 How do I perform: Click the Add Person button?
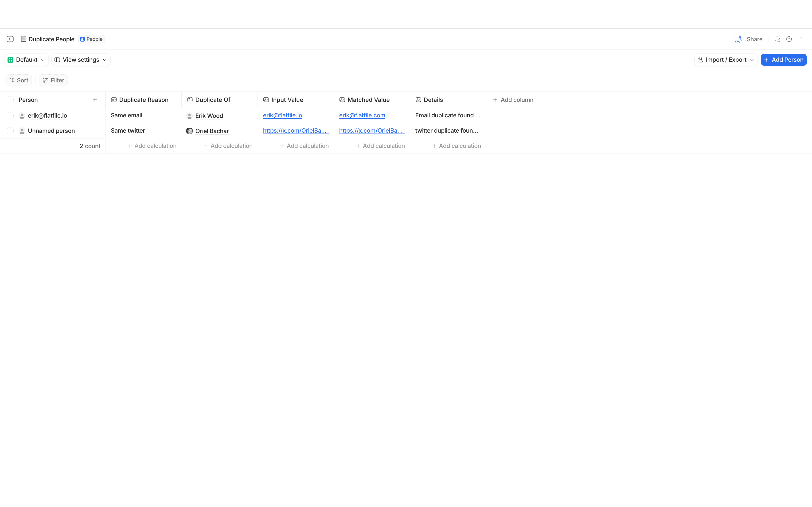(784, 59)
